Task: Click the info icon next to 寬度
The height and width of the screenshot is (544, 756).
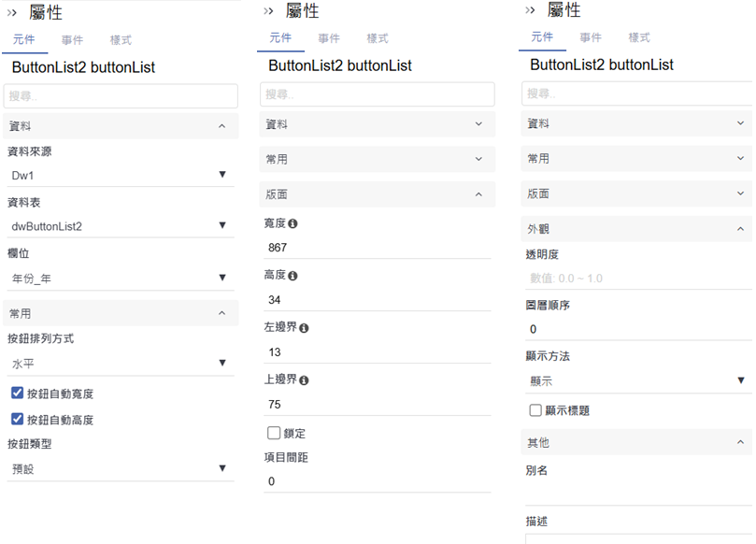Action: click(292, 224)
